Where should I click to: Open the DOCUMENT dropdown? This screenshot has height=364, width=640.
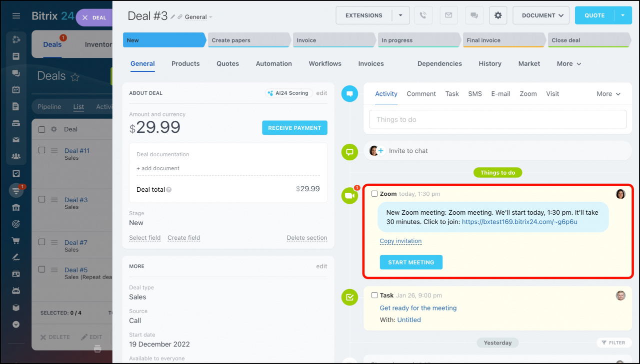541,15
